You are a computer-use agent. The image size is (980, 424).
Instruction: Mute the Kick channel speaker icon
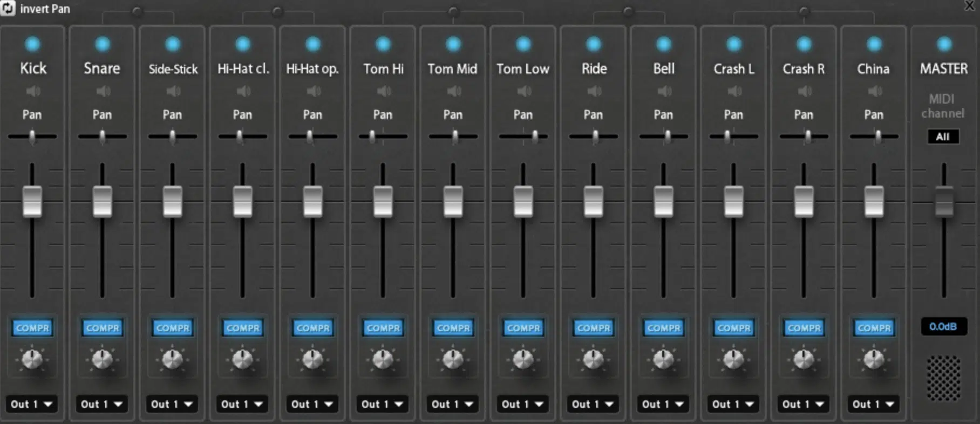pos(32,91)
